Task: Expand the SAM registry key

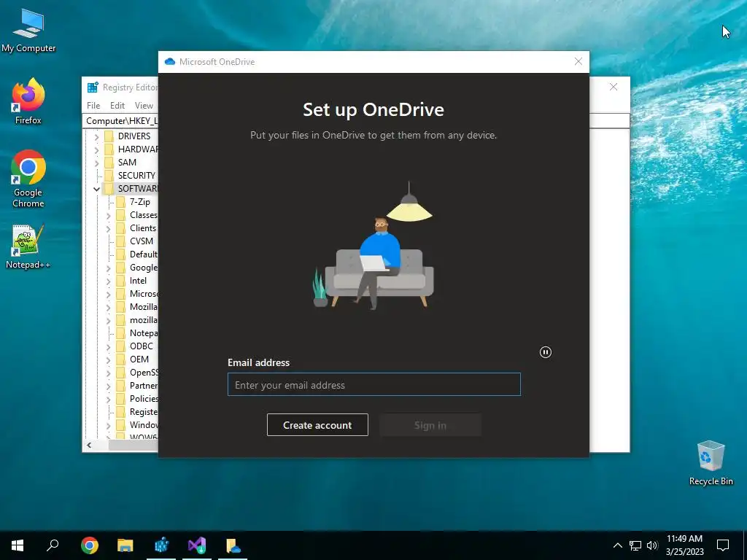Action: click(x=97, y=163)
